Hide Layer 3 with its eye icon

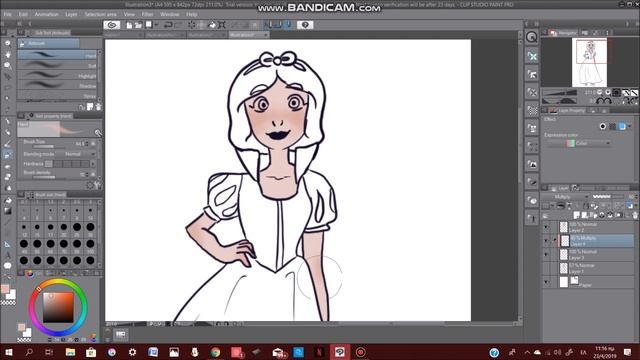[546, 255]
